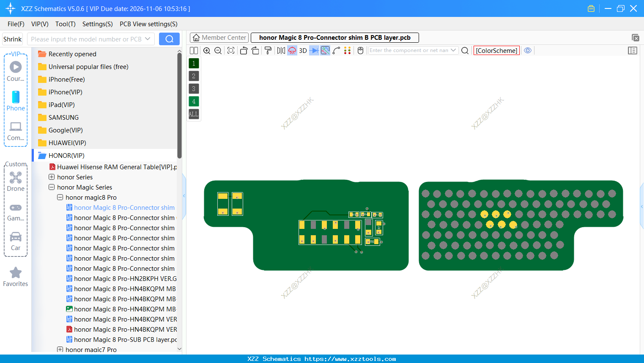Click the mirror flip board icon
The width and height of the screenshot is (644, 363).
click(x=281, y=51)
